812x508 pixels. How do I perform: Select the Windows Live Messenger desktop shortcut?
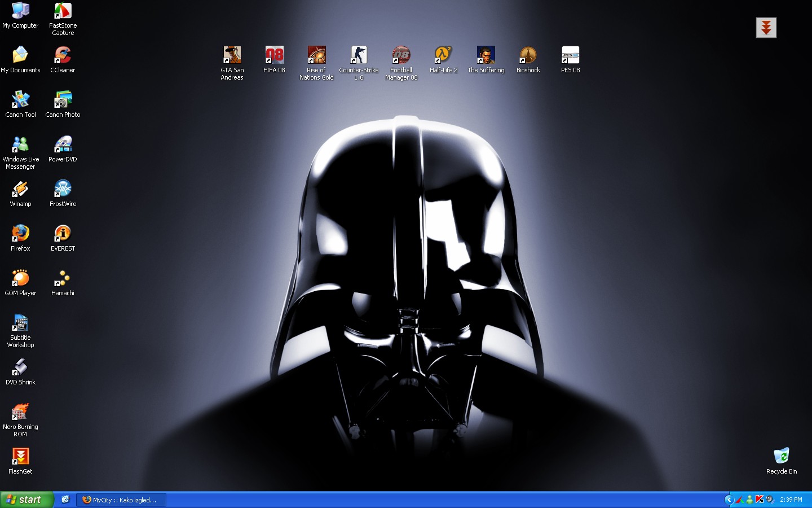tap(20, 152)
